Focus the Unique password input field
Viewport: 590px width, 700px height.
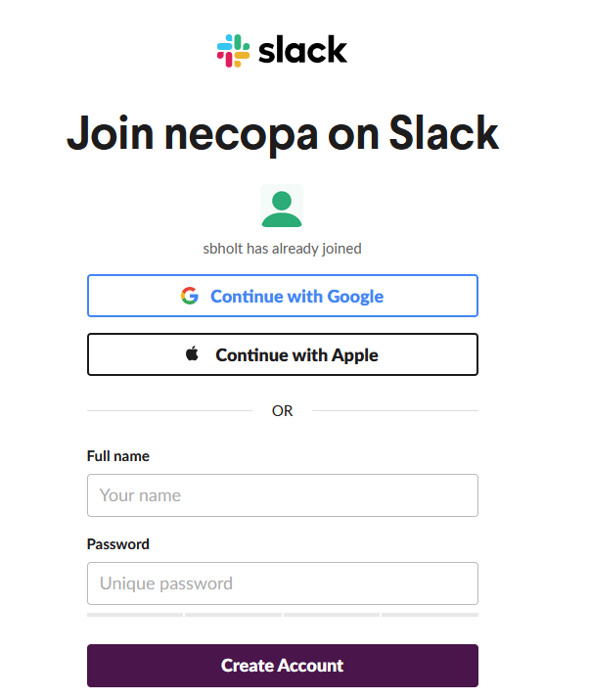pos(282,583)
